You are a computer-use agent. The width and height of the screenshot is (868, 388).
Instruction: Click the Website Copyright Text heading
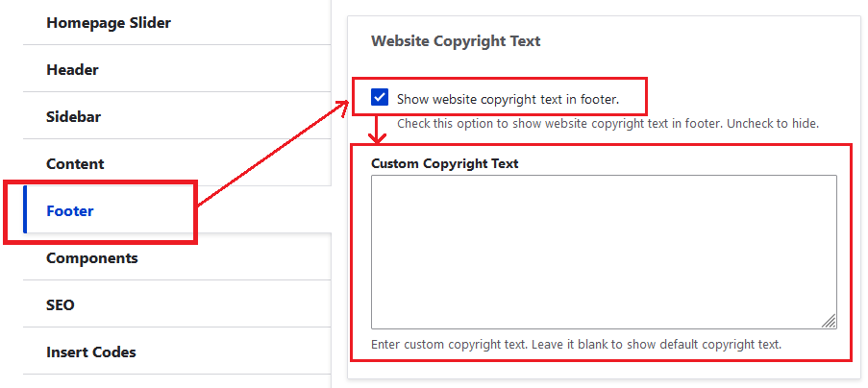tap(456, 41)
